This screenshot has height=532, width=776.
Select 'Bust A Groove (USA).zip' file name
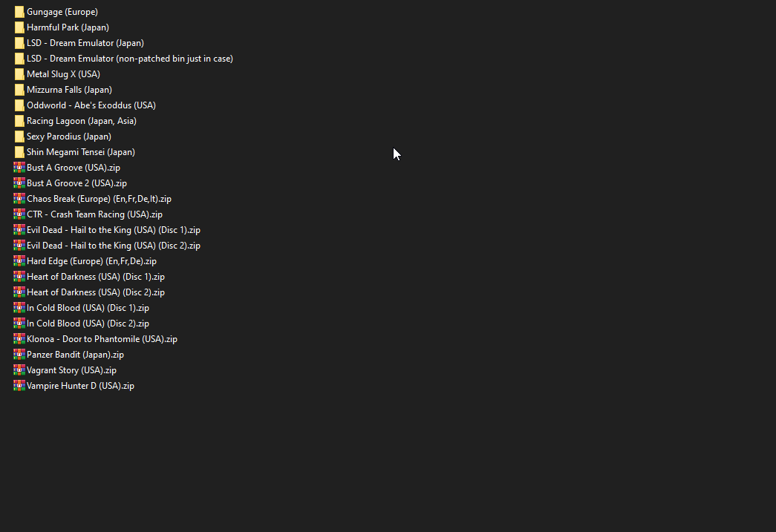pos(74,168)
